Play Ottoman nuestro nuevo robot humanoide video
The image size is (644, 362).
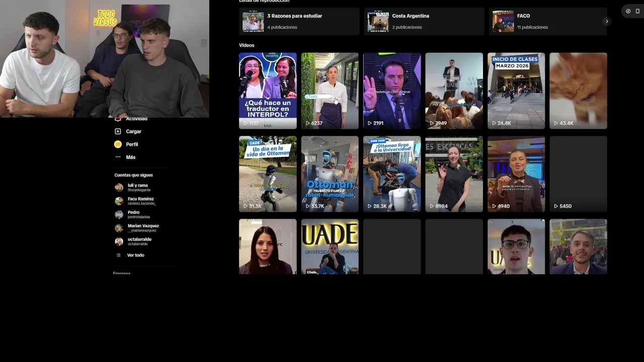coord(330,174)
